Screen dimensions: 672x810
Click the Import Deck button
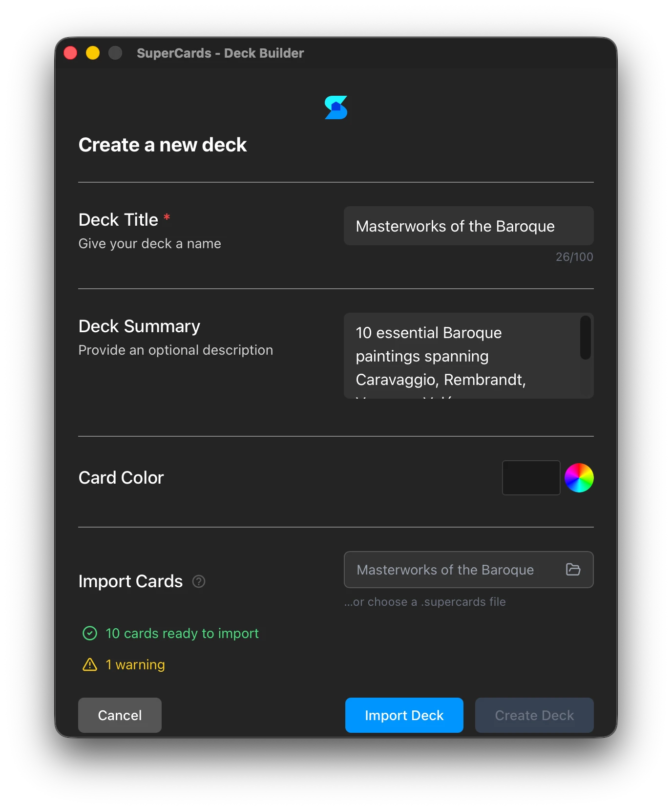pyautogui.click(x=404, y=715)
